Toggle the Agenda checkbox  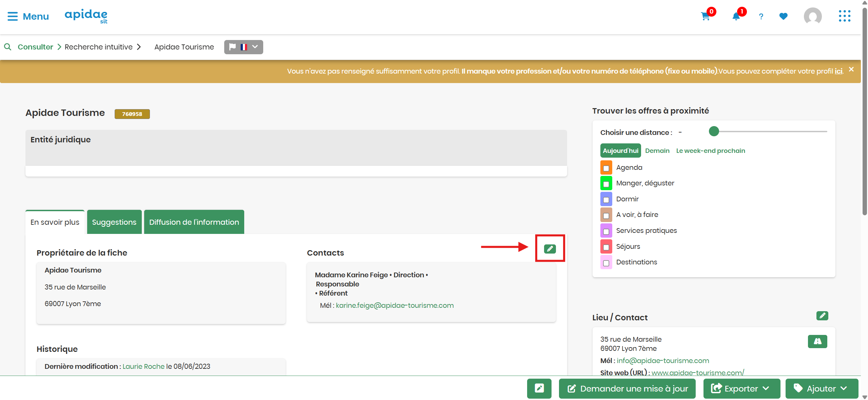coord(606,168)
